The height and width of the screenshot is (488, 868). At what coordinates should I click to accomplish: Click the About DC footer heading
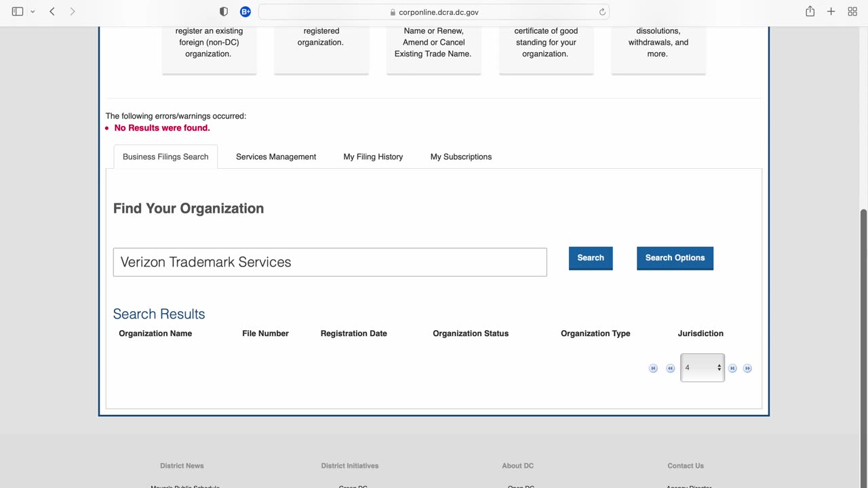tap(517, 466)
